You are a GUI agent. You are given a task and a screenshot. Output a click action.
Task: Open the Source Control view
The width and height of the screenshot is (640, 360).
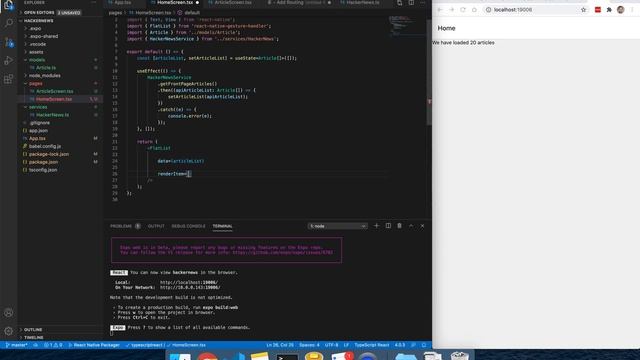9,42
